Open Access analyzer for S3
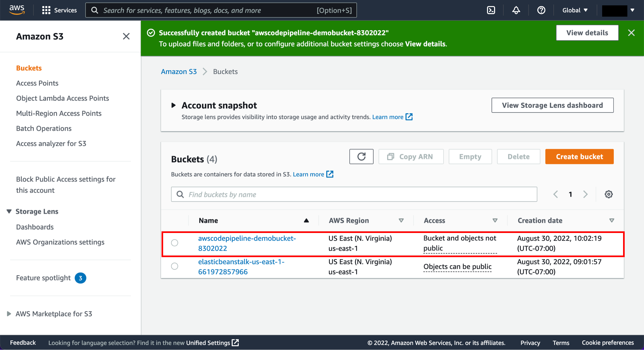 51,143
